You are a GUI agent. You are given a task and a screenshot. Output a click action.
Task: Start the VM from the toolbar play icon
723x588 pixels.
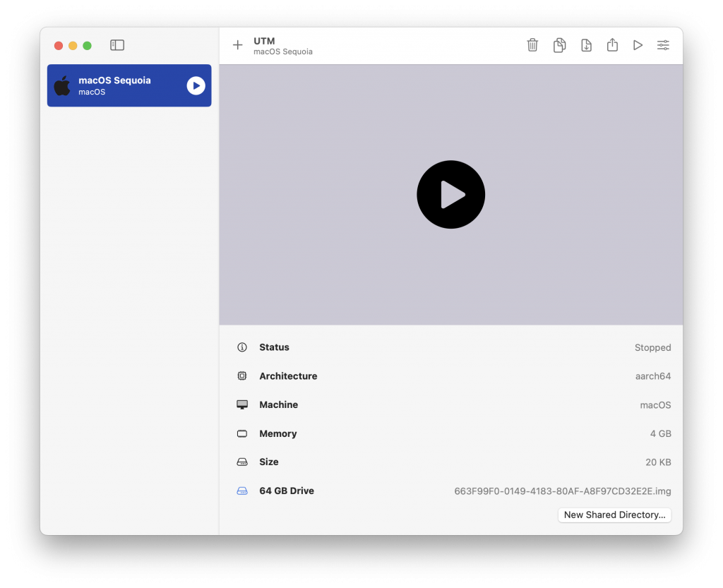click(638, 45)
